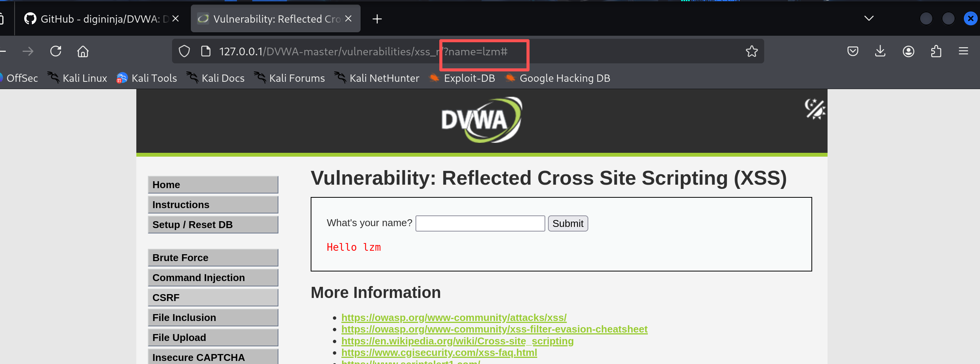980x364 pixels.
Task: Save page to Pocket
Action: (x=853, y=51)
